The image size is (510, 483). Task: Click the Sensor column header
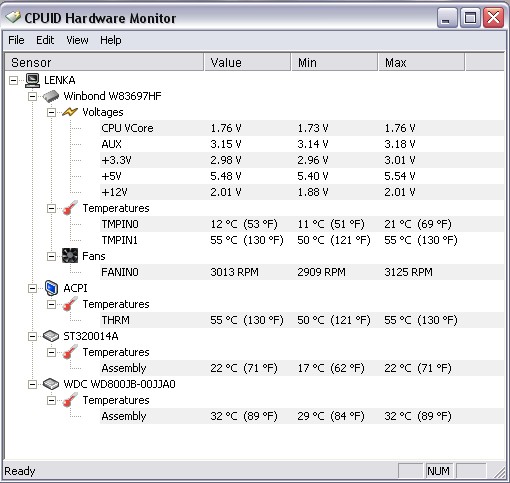[104, 62]
